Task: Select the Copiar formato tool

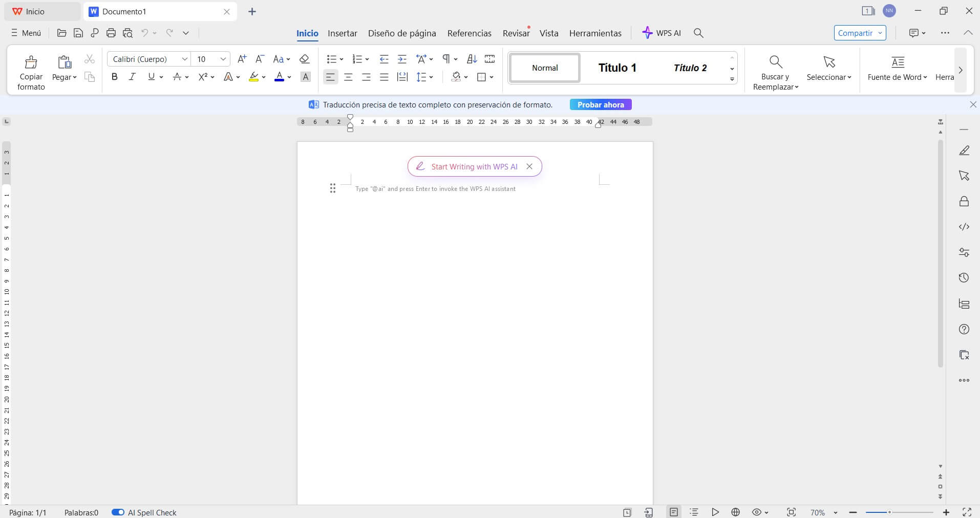Action: [x=31, y=70]
